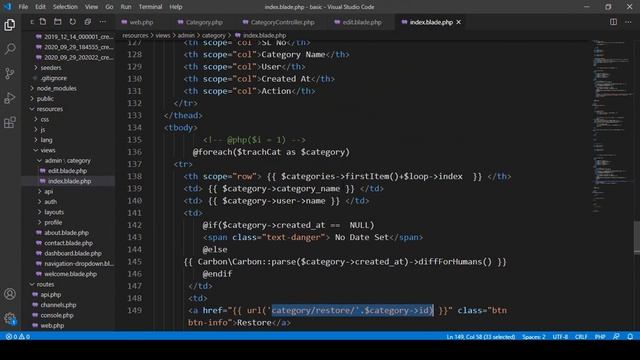Open editor More Actions ellipsis
Viewport: 640px width, 360px height.
(628, 22)
